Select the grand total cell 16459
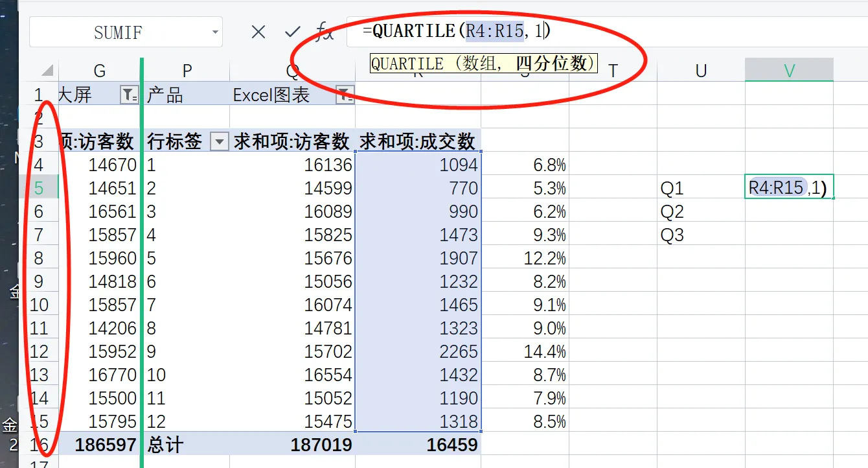The width and height of the screenshot is (868, 468). [x=418, y=445]
